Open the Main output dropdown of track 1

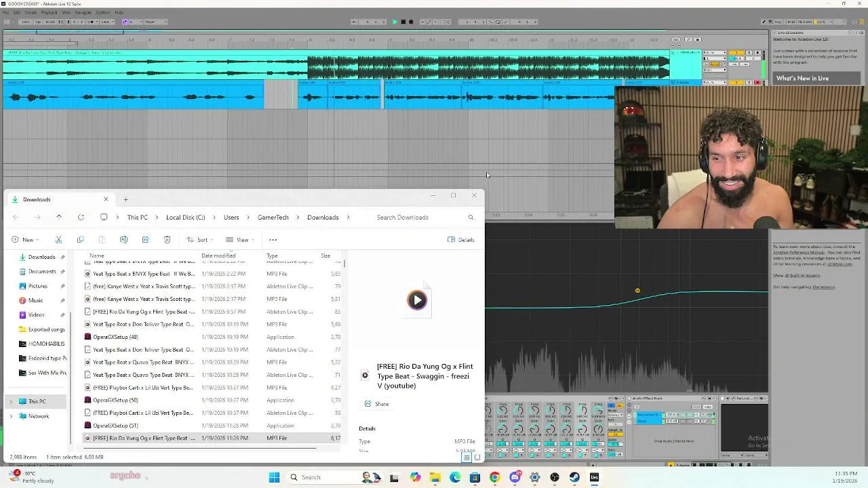(x=715, y=70)
